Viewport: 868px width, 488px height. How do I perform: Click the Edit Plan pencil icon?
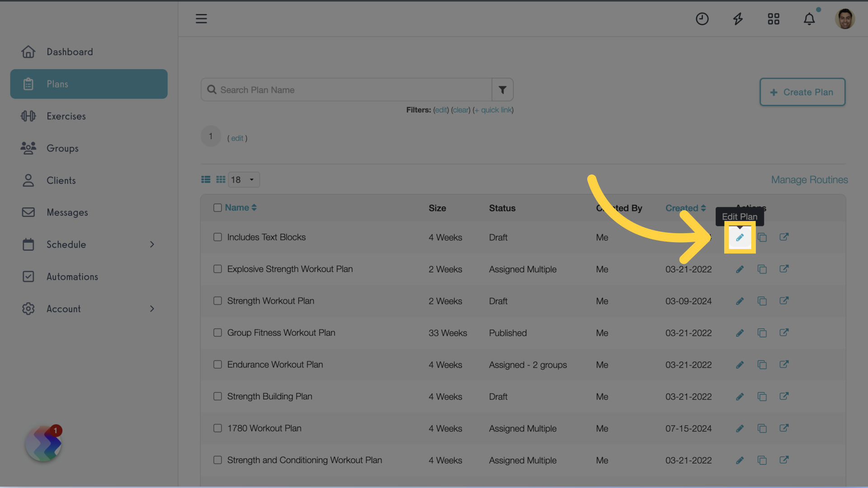coord(740,237)
